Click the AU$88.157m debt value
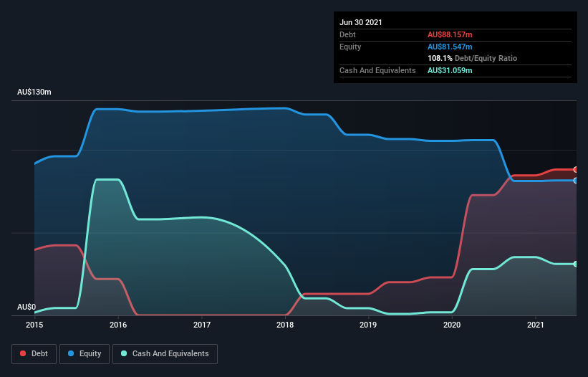Image resolution: width=588 pixels, height=377 pixels. pyautogui.click(x=450, y=34)
